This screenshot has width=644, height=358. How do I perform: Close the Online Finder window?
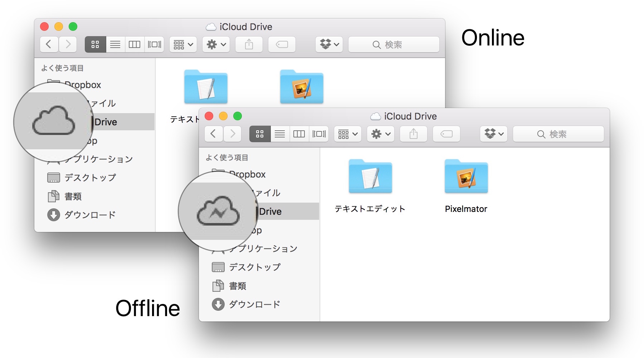[x=44, y=26]
